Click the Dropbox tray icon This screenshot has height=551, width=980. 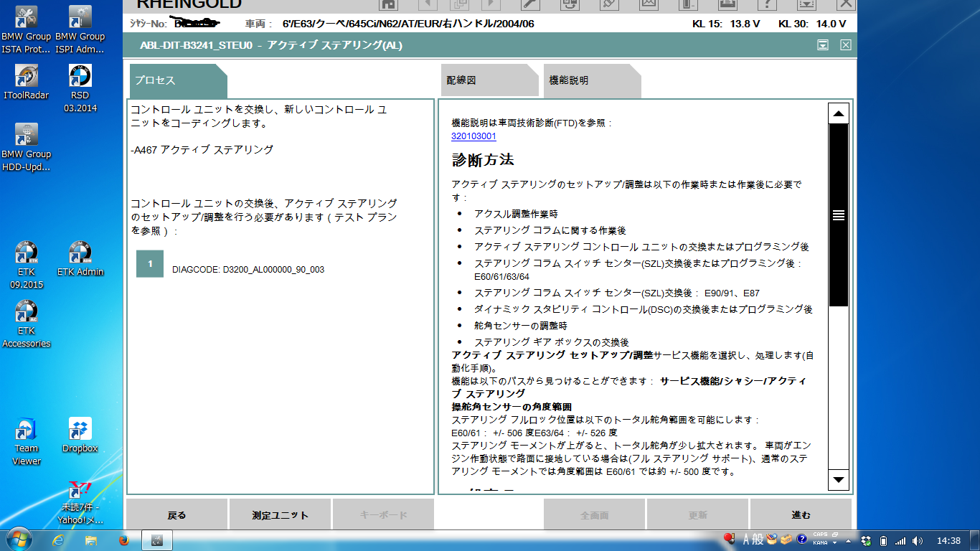(866, 540)
